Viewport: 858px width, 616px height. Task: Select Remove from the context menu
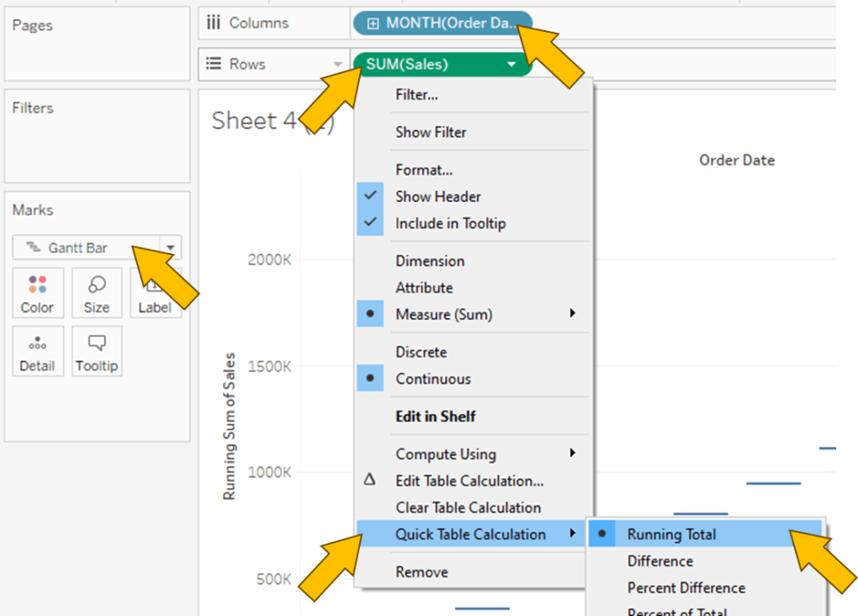click(x=422, y=572)
